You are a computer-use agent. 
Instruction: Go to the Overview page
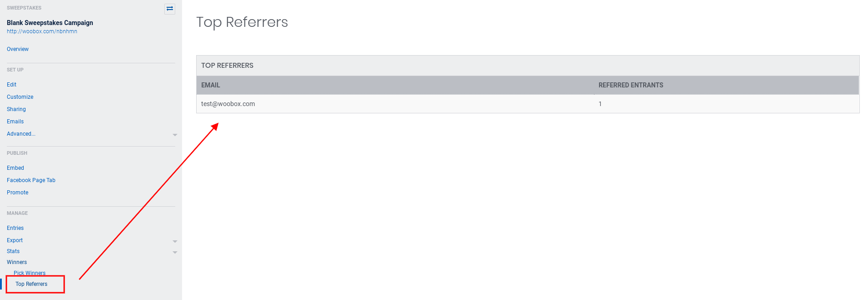pos(18,49)
